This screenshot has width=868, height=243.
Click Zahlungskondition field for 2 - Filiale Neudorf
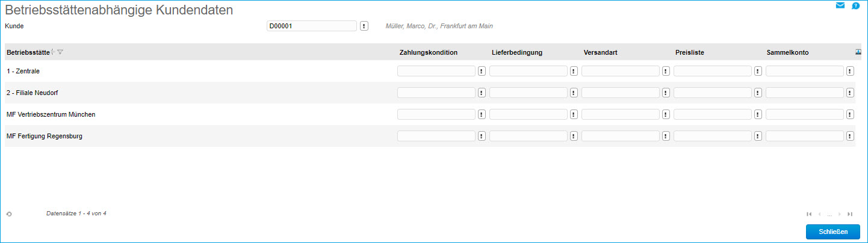[x=436, y=93]
